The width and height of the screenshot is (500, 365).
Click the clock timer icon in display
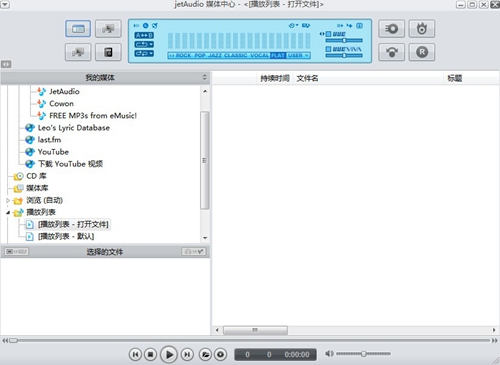coord(145,26)
